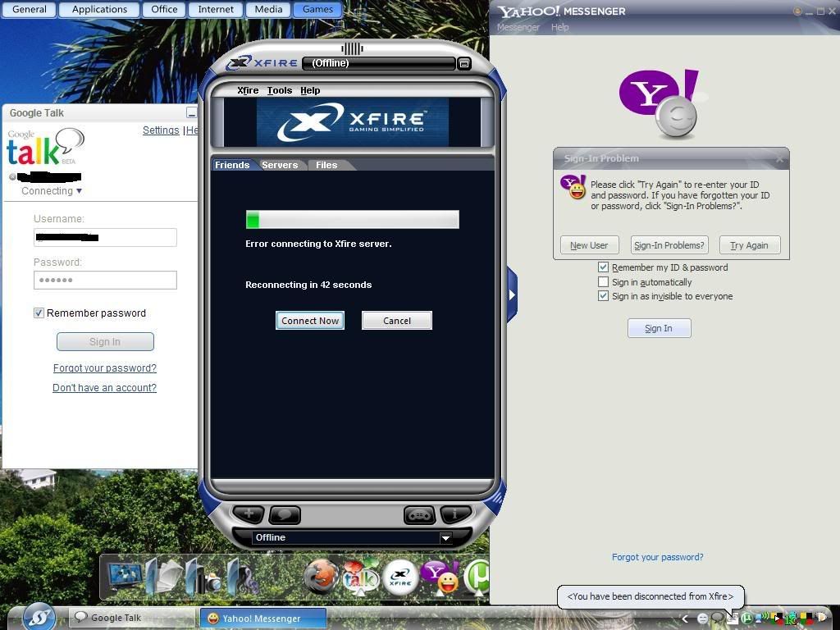840x630 pixels.
Task: Select the Office desktop tab
Action: pyautogui.click(x=164, y=10)
